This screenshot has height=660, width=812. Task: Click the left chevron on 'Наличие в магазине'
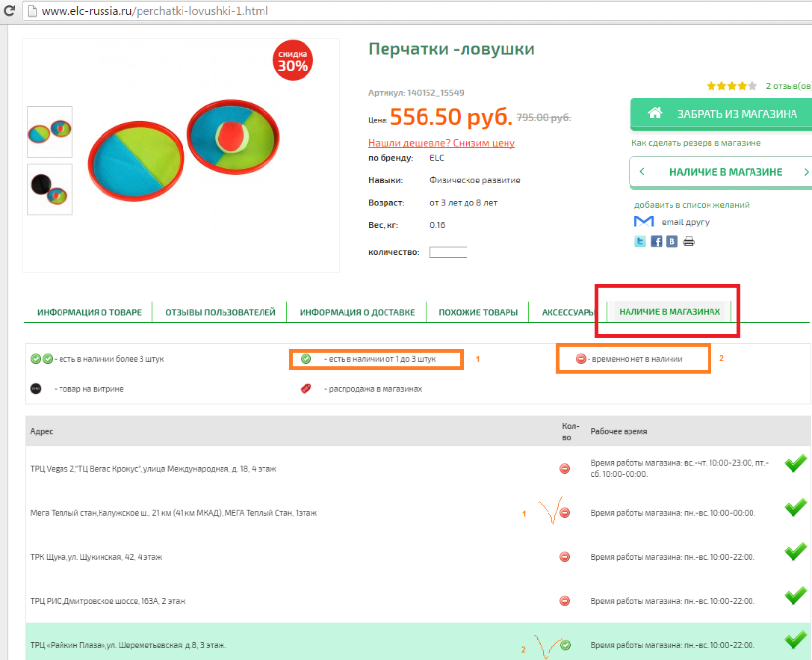(642, 171)
